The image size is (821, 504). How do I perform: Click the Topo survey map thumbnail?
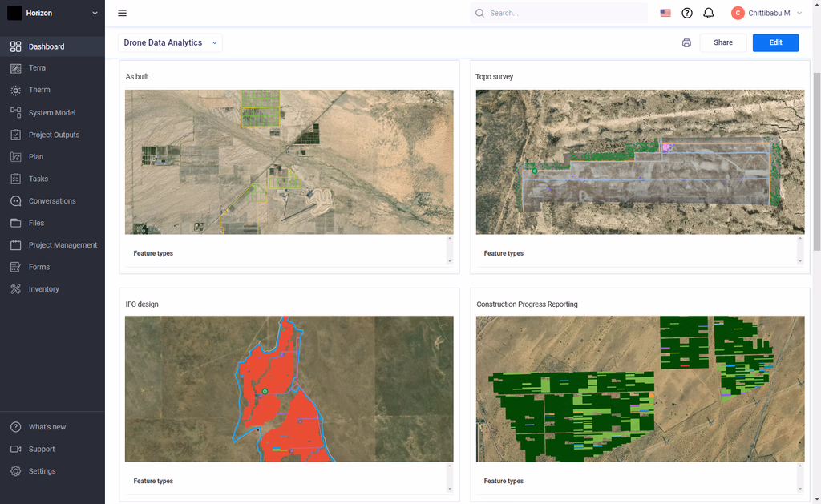click(640, 162)
